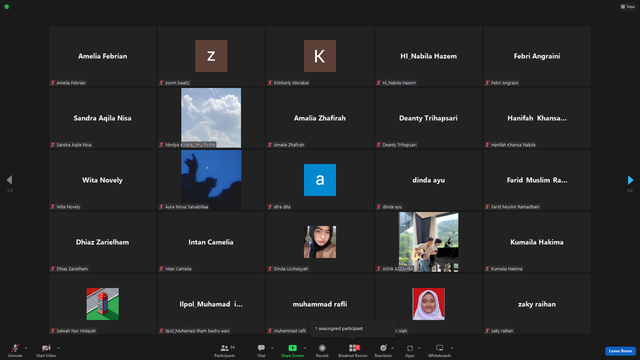Click muted mic icon beside zaky raihan label
The image size is (640, 360).
[x=487, y=331]
